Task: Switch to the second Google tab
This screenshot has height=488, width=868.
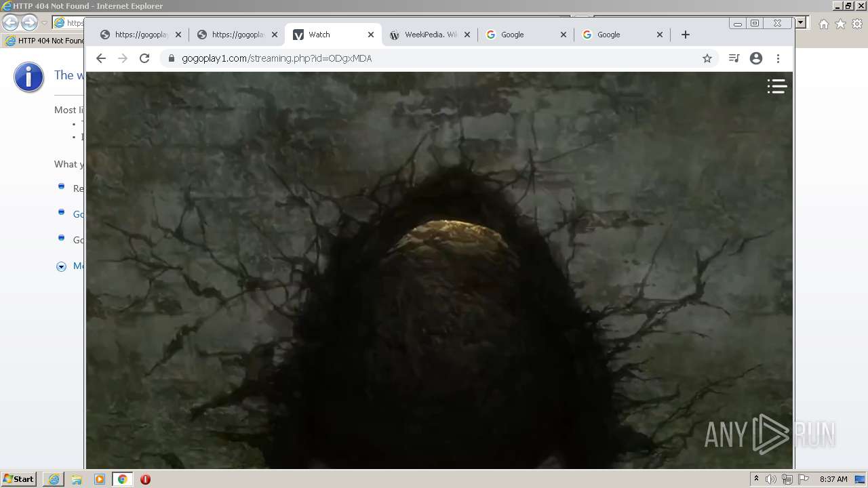Action: 622,35
